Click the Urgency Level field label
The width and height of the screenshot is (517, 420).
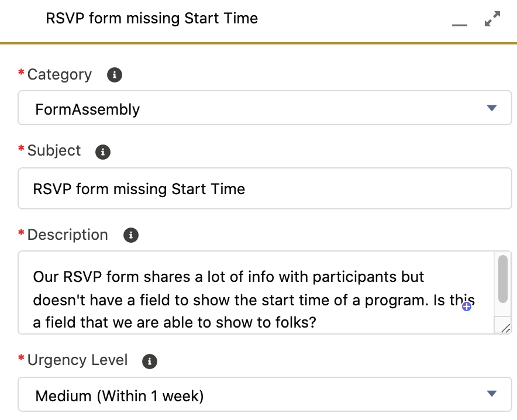pos(77,360)
